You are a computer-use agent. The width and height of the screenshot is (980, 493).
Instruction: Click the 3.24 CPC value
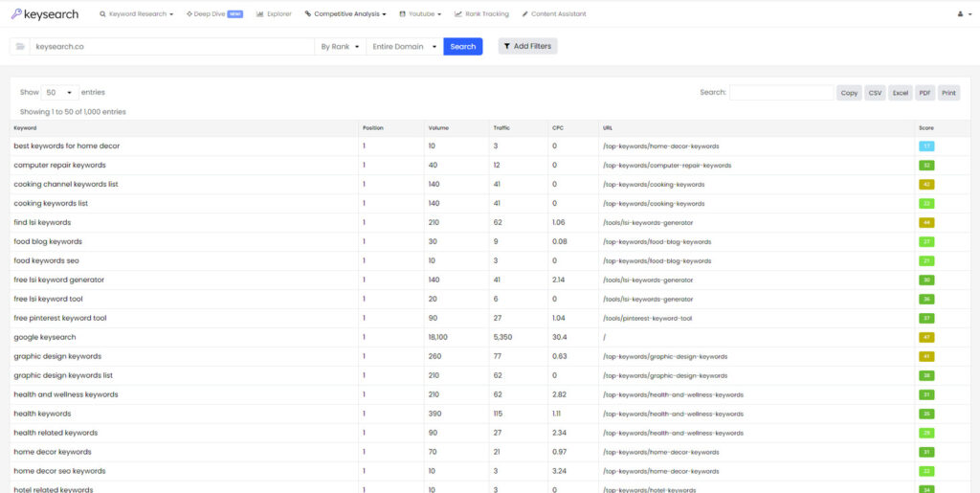click(x=559, y=471)
